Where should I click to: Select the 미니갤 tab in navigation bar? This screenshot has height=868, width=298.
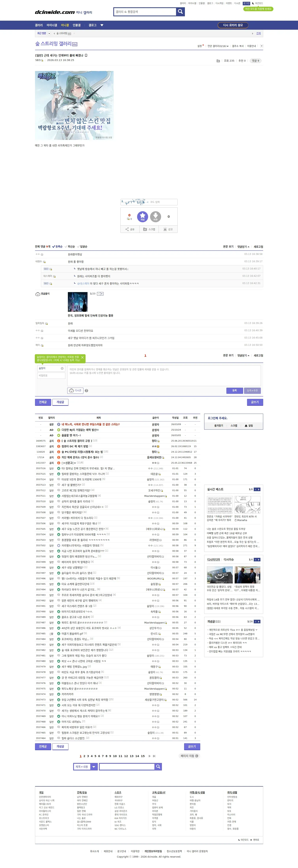(x=65, y=25)
